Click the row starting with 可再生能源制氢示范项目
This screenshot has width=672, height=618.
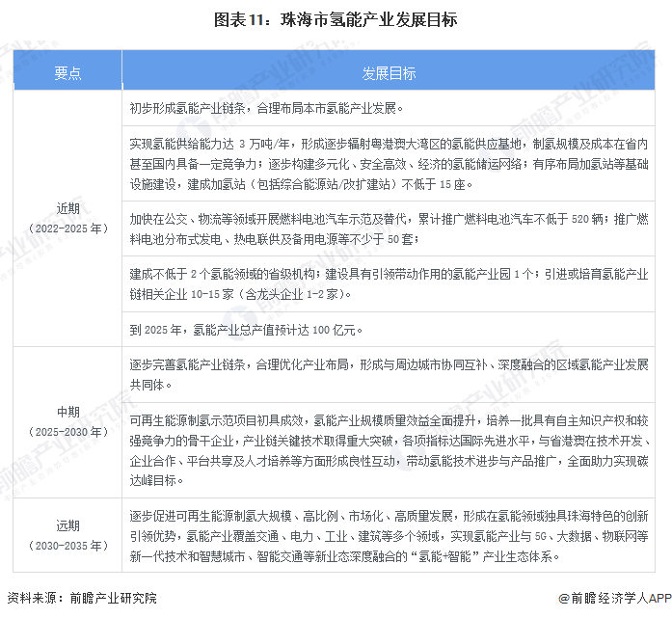coord(389,447)
